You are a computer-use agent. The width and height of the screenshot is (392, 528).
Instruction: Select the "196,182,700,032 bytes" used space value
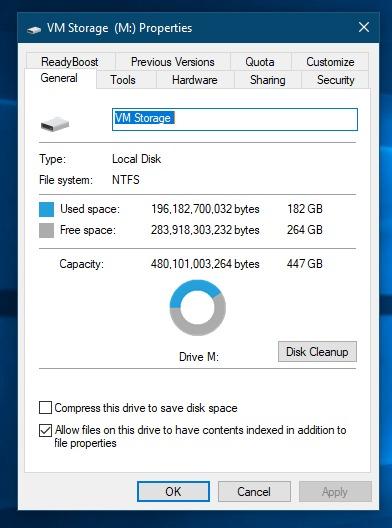[x=205, y=209]
